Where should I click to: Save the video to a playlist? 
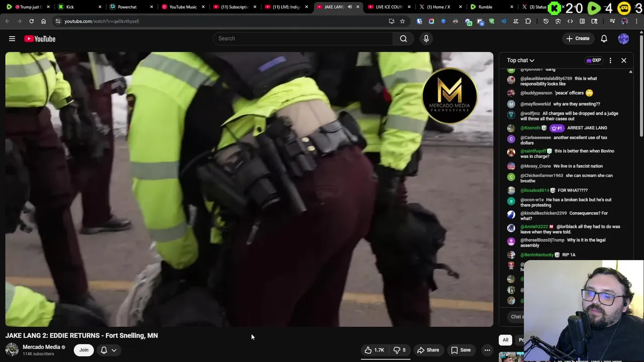pyautogui.click(x=461, y=350)
